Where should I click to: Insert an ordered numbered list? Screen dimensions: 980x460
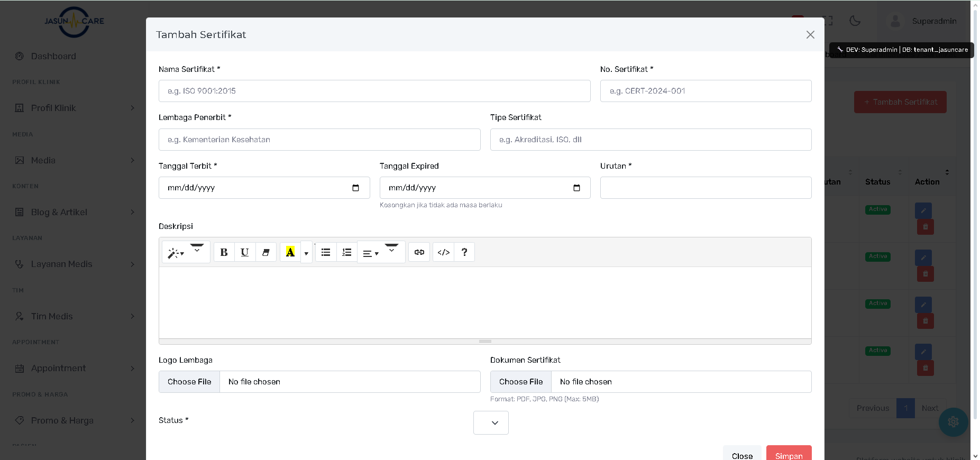pyautogui.click(x=346, y=252)
